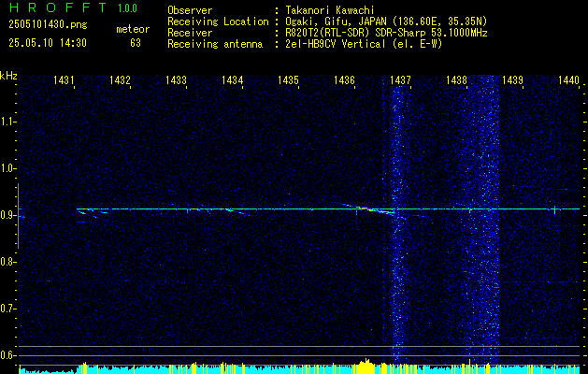588x374 pixels.
Task: Click the 1439 time marker
Action: [512, 79]
